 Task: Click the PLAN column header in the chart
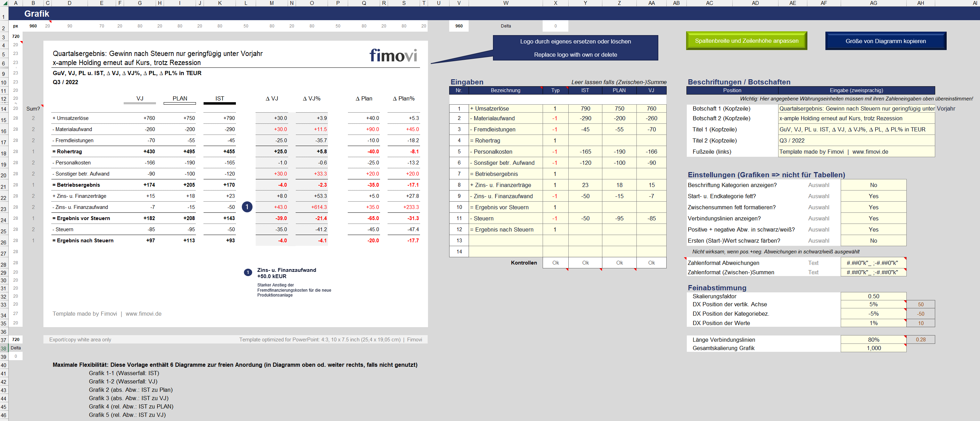180,98
